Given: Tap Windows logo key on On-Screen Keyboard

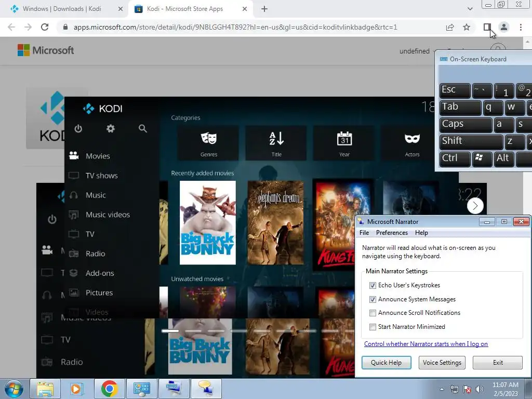Looking at the screenshot, I should (482, 159).
